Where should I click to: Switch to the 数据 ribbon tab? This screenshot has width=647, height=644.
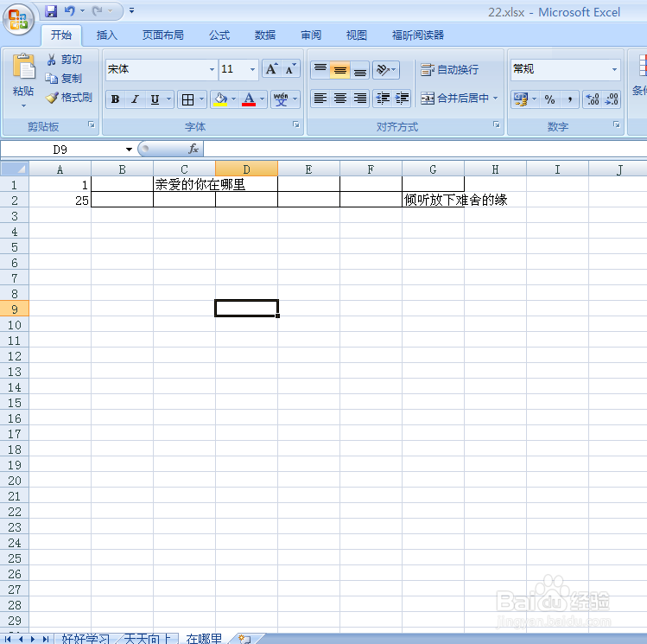pos(265,35)
